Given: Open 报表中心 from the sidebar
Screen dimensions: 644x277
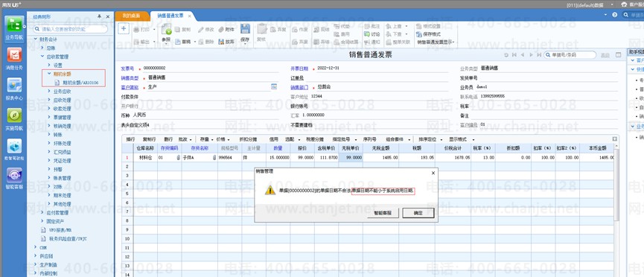Looking at the screenshot, I should coord(14,89).
